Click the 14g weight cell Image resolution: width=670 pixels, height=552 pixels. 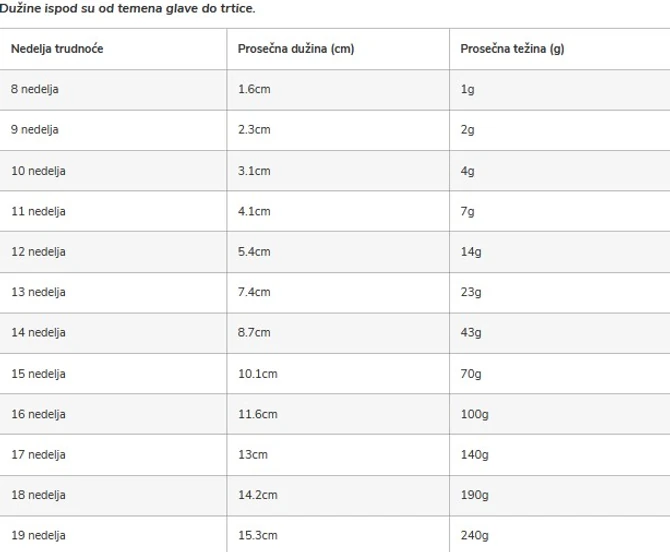pyautogui.click(x=470, y=251)
